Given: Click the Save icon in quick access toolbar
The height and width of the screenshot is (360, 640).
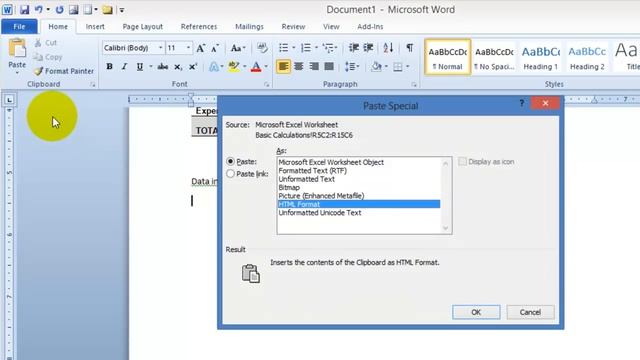Looking at the screenshot, I should tap(24, 9).
